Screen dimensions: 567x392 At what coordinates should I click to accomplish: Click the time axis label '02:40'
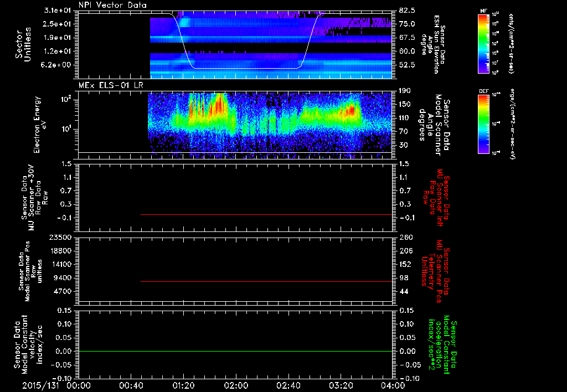point(288,385)
